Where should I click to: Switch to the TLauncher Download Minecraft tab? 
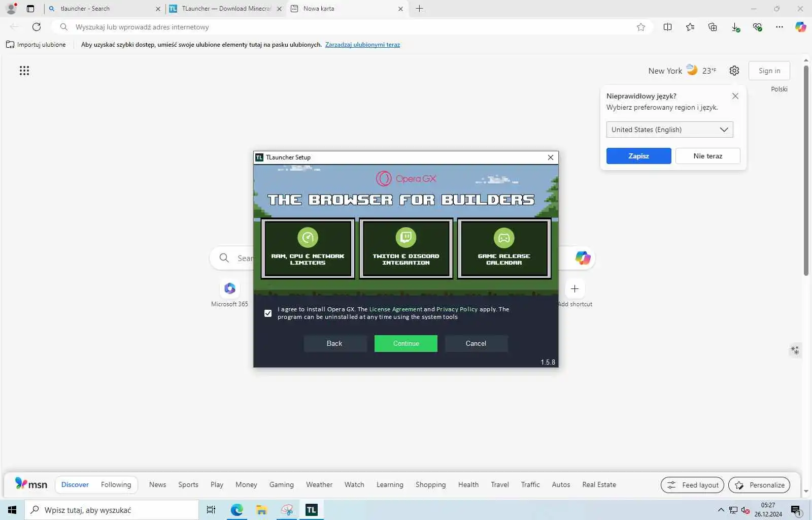click(x=226, y=9)
